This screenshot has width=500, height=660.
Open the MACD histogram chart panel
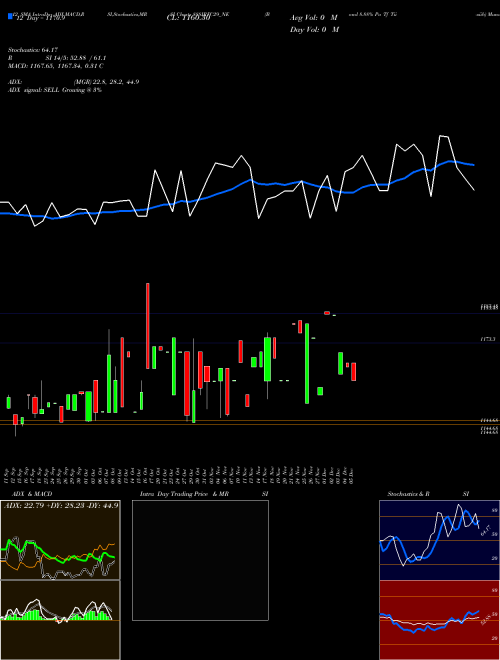[x=60, y=620]
